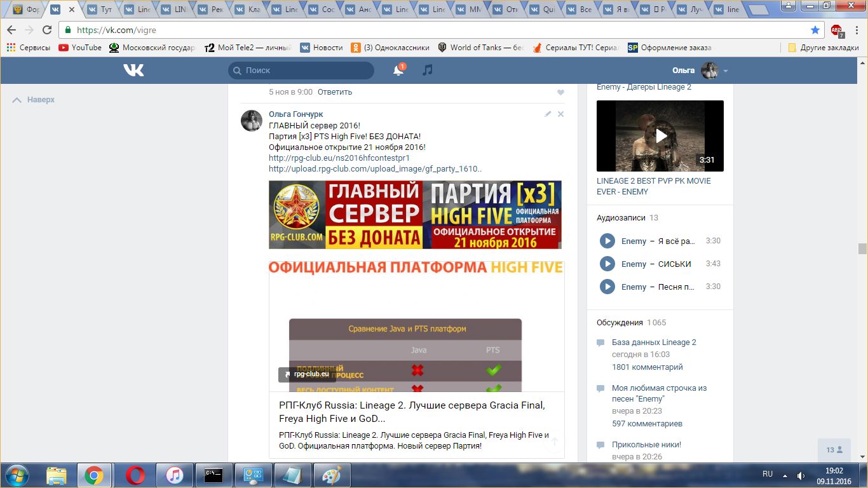Screen dimensions: 868x488
Task: Click the page vertical scrollbar thumb
Action: click(x=862, y=248)
